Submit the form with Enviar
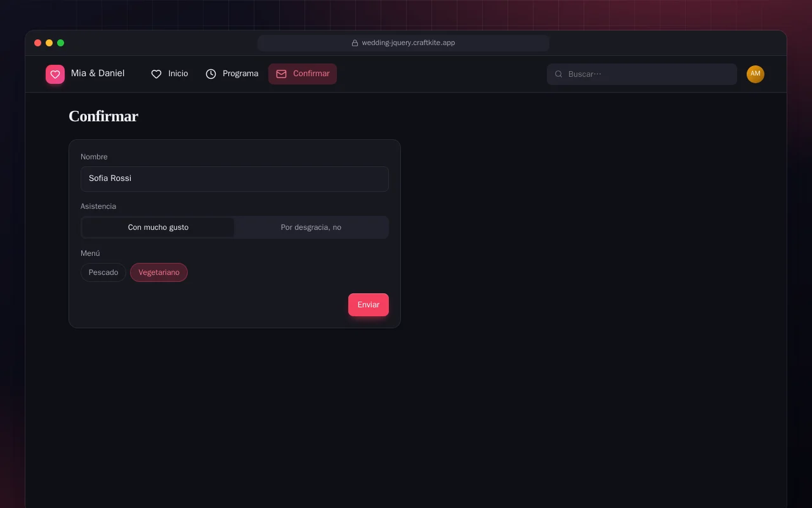The width and height of the screenshot is (812, 508). click(x=369, y=305)
